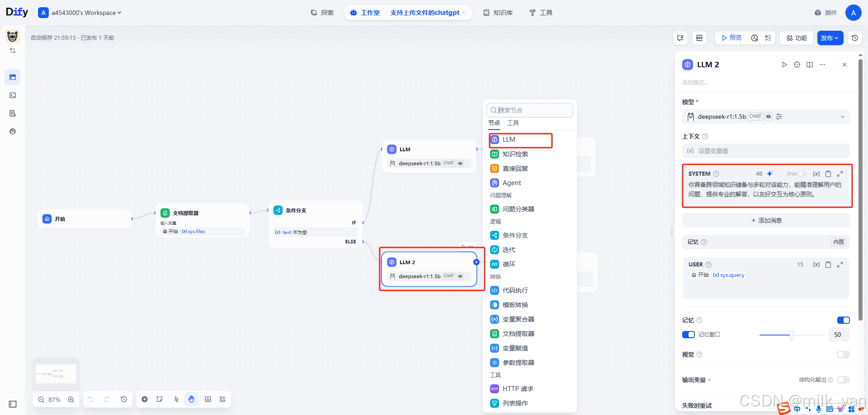Open the monitoring icon in left sidebar
This screenshot has height=415, width=868.
click(x=13, y=131)
